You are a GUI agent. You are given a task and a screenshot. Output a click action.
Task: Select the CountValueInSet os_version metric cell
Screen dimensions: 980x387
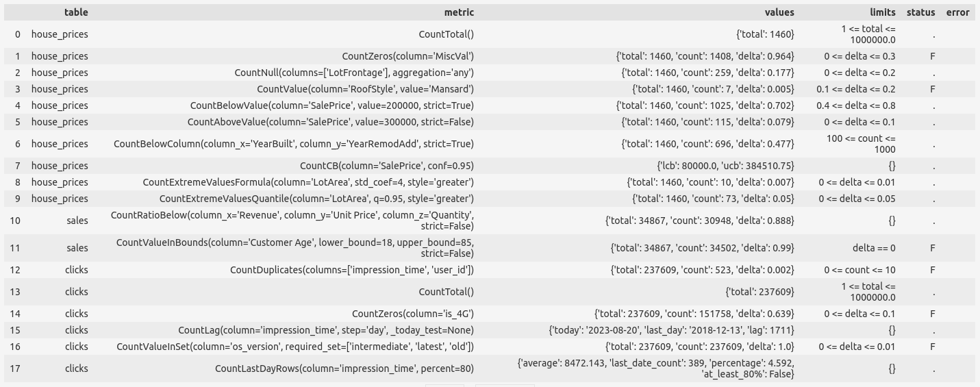pyautogui.click(x=294, y=347)
